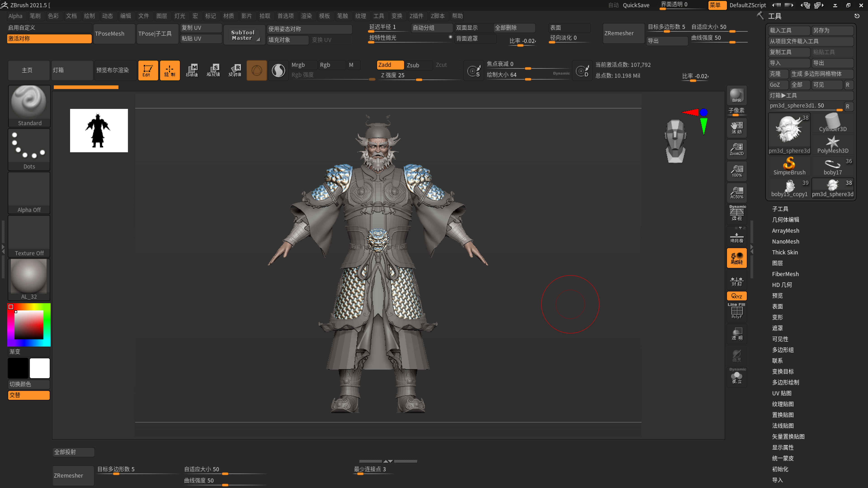The width and height of the screenshot is (868, 488).
Task: Open the Alpha menu
Action: click(16, 16)
